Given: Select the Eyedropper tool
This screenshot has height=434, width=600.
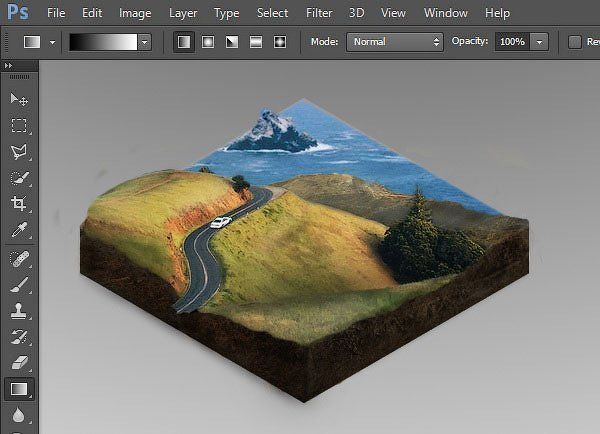Looking at the screenshot, I should (x=19, y=230).
